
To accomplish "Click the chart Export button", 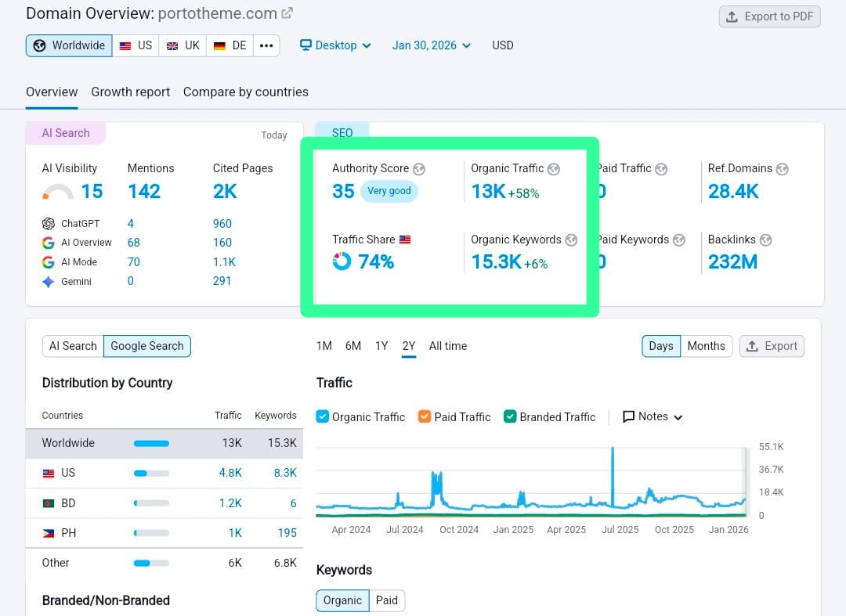I will click(x=772, y=346).
